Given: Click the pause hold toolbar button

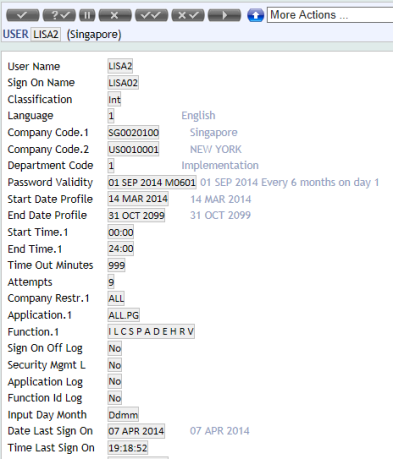Looking at the screenshot, I should tap(87, 15).
